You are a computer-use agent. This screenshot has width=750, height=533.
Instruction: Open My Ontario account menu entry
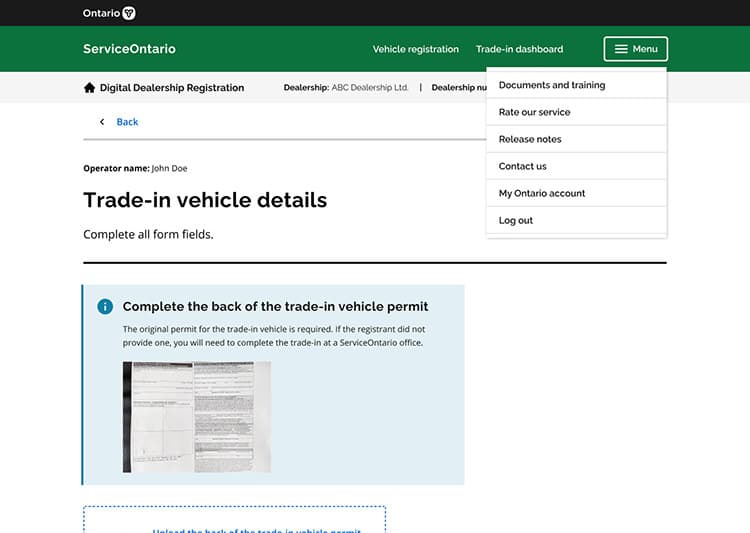pos(542,193)
